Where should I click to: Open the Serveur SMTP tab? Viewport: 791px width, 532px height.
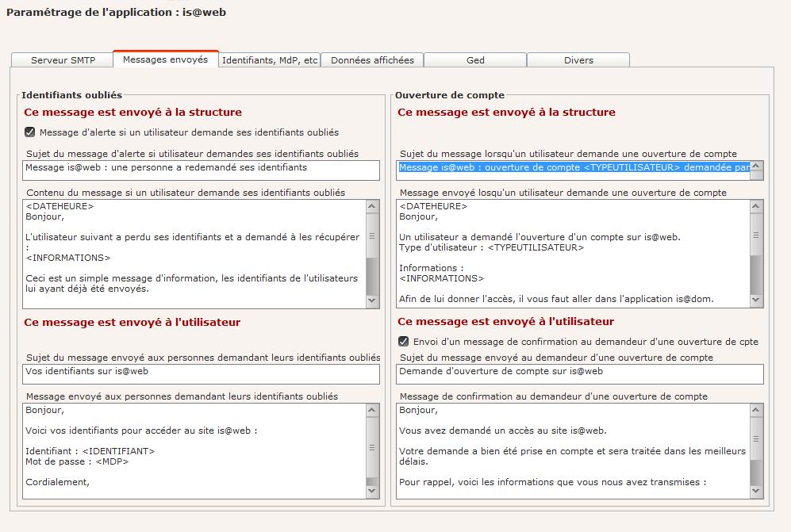(x=63, y=60)
